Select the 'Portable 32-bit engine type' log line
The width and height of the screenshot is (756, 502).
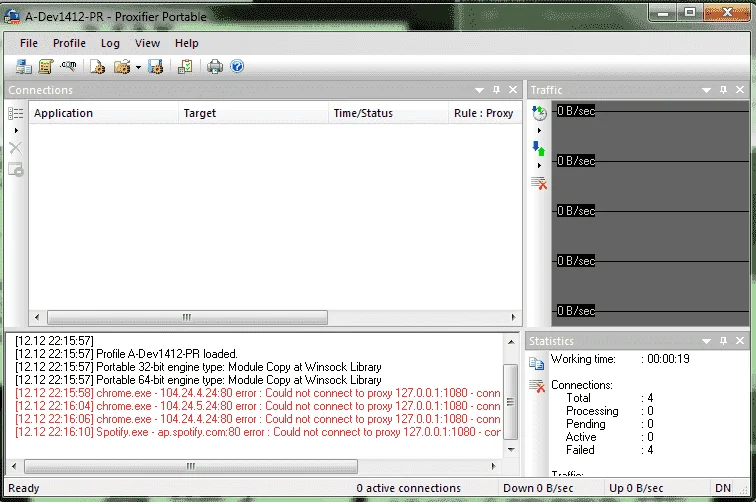(x=198, y=367)
